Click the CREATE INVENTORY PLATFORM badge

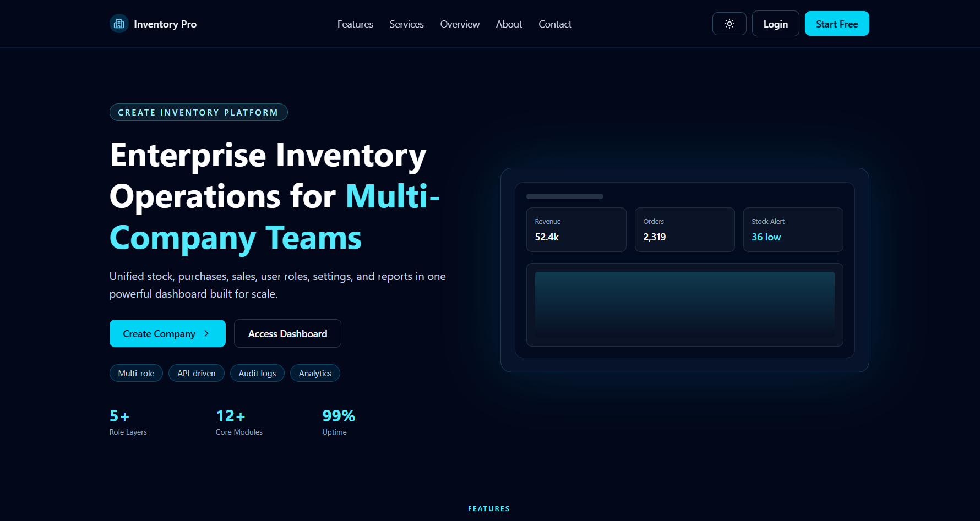pyautogui.click(x=198, y=112)
